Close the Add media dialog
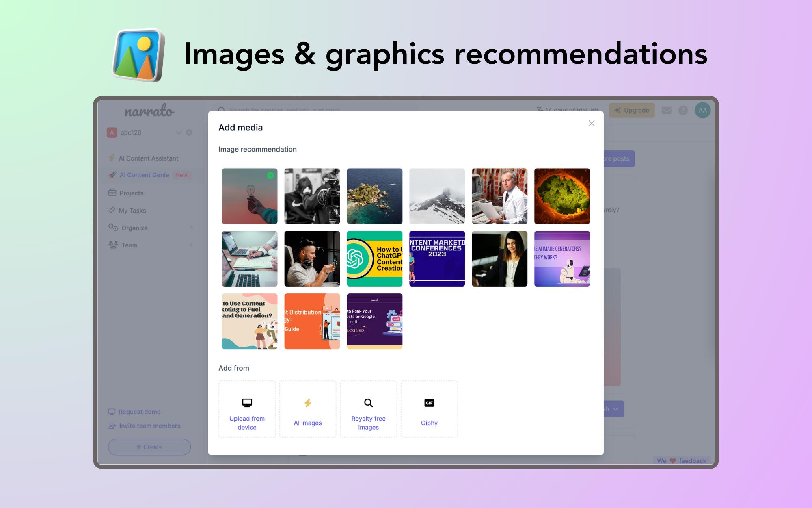812x508 pixels. point(592,124)
